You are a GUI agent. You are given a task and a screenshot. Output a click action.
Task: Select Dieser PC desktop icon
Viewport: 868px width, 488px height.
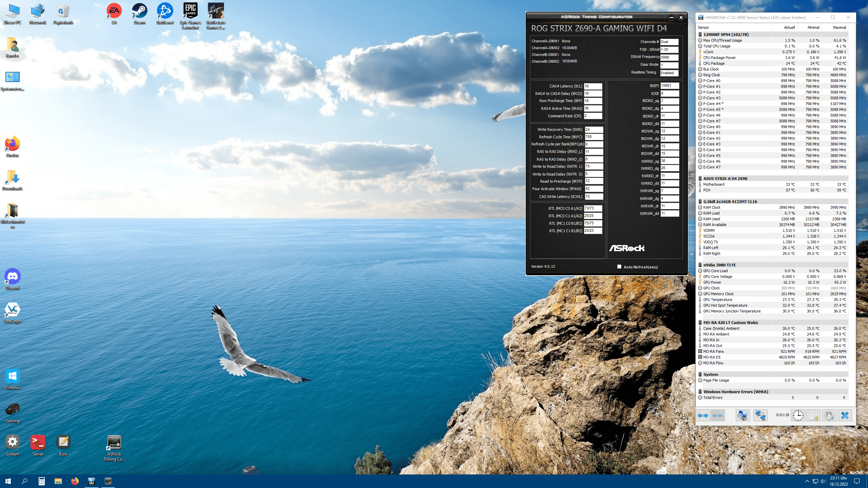pyautogui.click(x=13, y=14)
